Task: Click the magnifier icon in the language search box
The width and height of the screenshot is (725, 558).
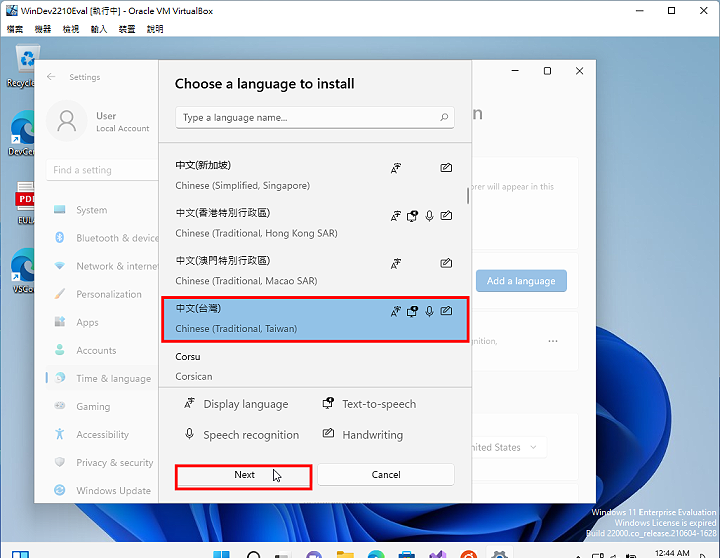Action: 444,117
